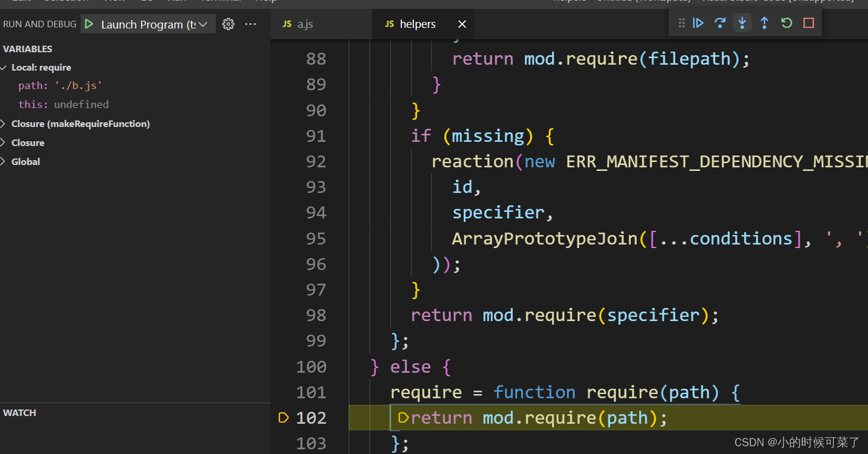Click Continue in the debug toolbar
Screen dimensions: 868x454
698,23
